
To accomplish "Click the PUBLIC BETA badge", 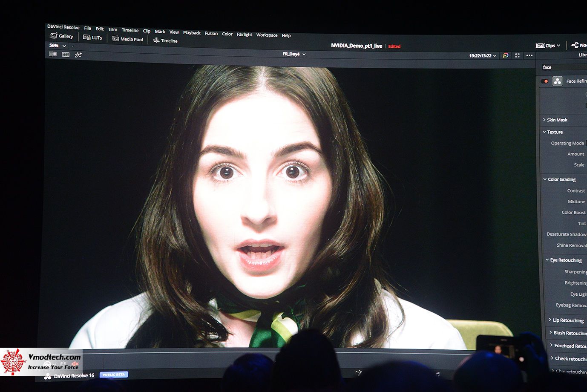I will (x=114, y=374).
